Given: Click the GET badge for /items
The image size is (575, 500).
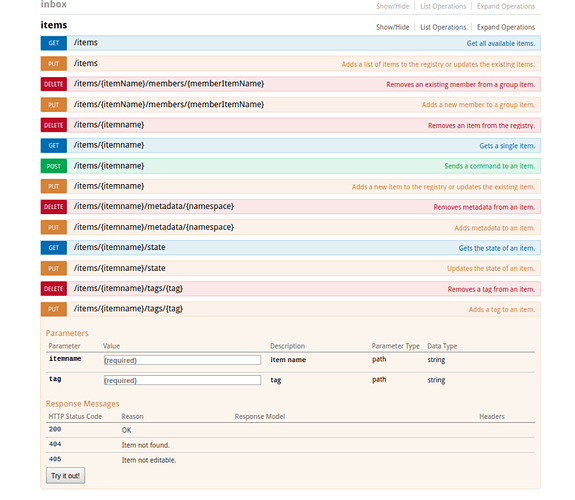Looking at the screenshot, I should (x=54, y=43).
